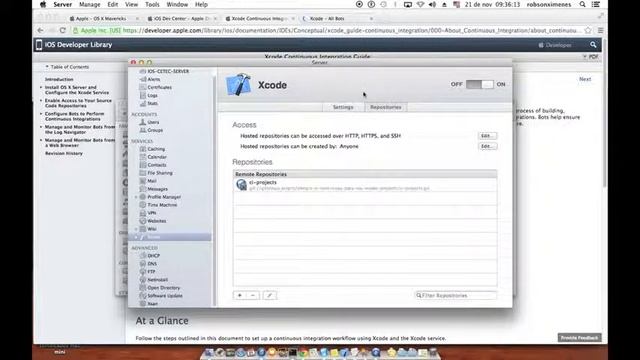This screenshot has width=640, height=360.
Task: Open the Window menu
Action: click(177, 4)
